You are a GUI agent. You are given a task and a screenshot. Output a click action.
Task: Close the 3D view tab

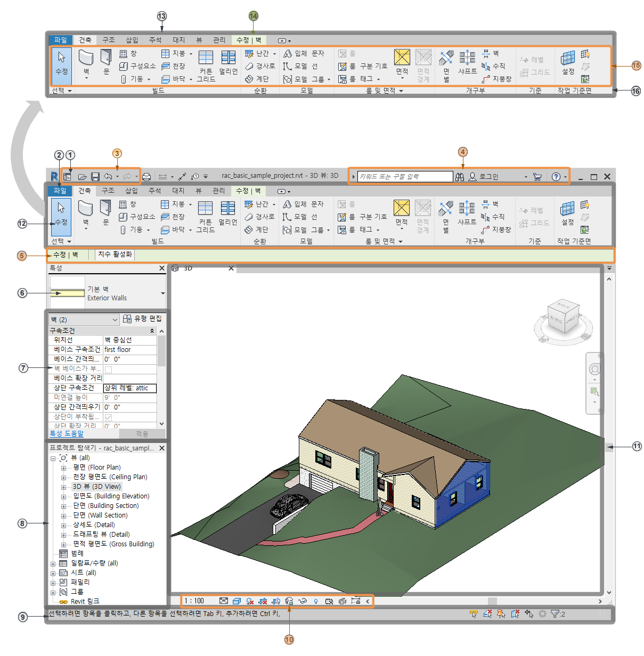231,268
